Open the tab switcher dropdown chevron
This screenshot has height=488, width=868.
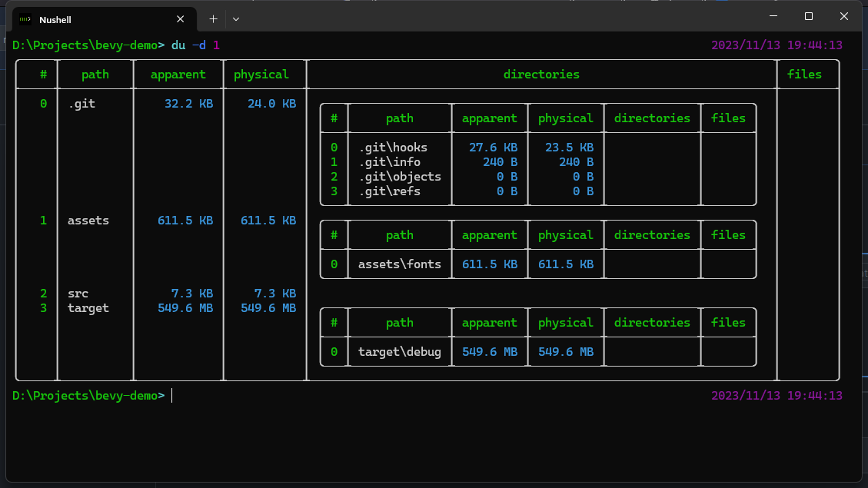coord(235,19)
